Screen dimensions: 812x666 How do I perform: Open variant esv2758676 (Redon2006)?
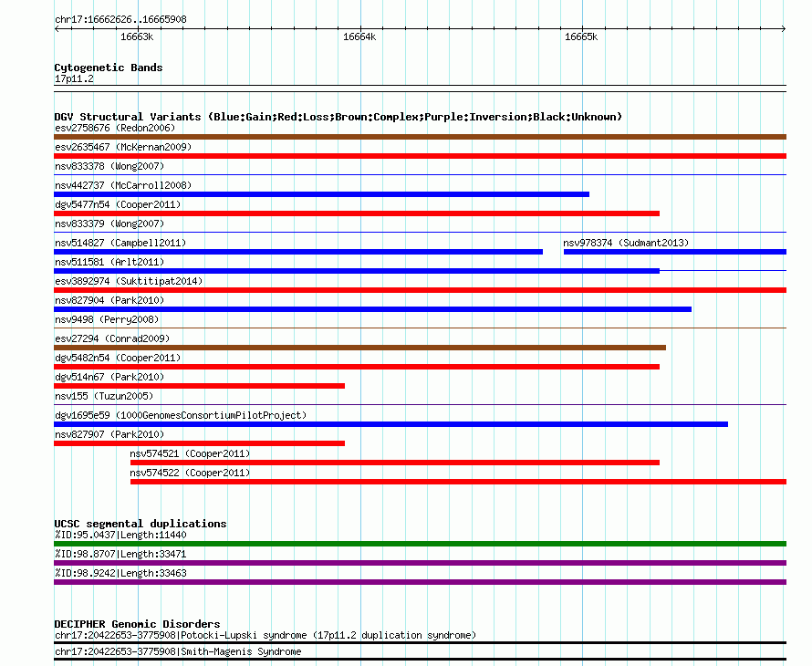tap(115, 128)
